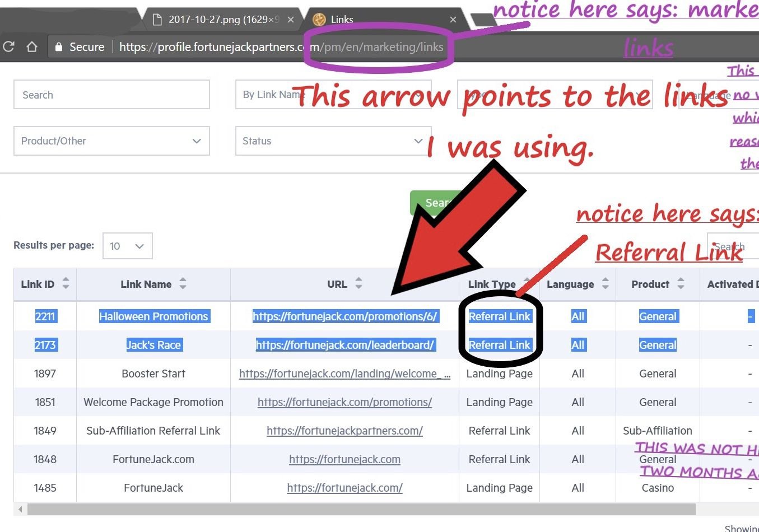Click the scrollbar left arrow
Image resolution: width=759 pixels, height=532 pixels.
point(20,509)
